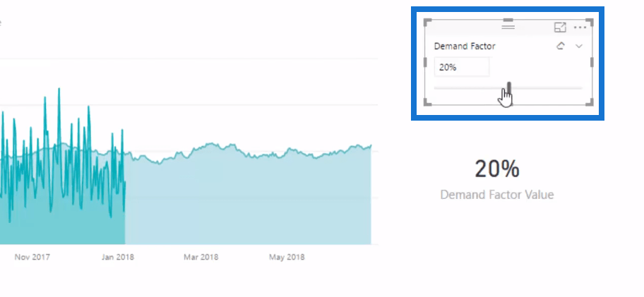Select the slicer's bottom-left corner handle
This screenshot has height=297, width=644.
coord(427,102)
